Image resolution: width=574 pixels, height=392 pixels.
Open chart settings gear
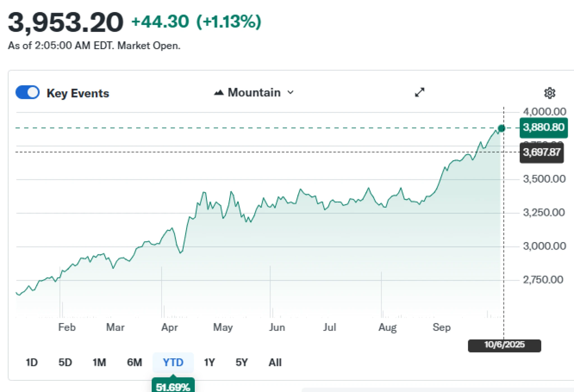pyautogui.click(x=549, y=93)
